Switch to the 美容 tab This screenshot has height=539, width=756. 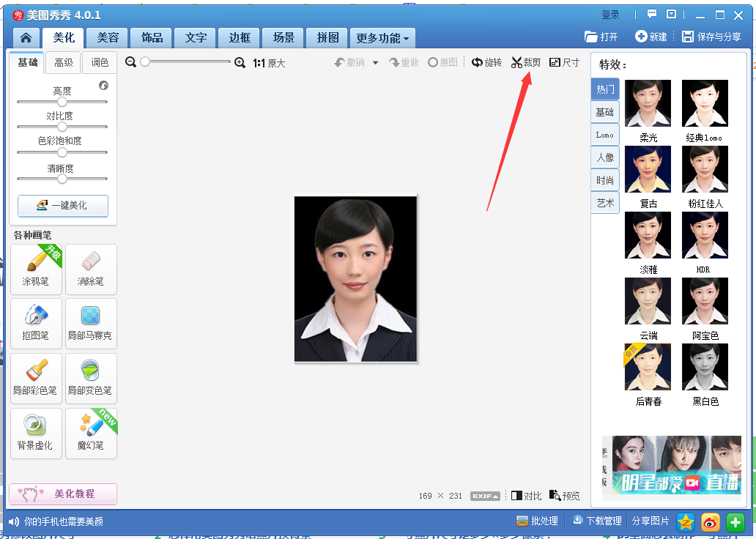coord(108,37)
